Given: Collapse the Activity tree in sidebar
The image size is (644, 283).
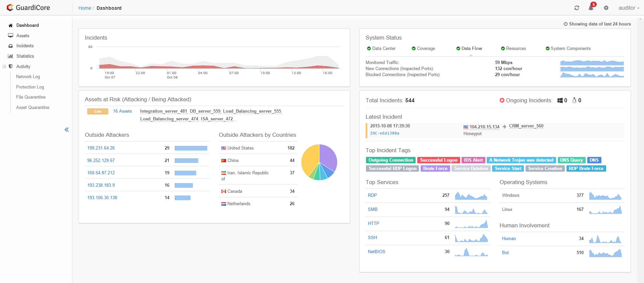Looking at the screenshot, I should (4, 66).
